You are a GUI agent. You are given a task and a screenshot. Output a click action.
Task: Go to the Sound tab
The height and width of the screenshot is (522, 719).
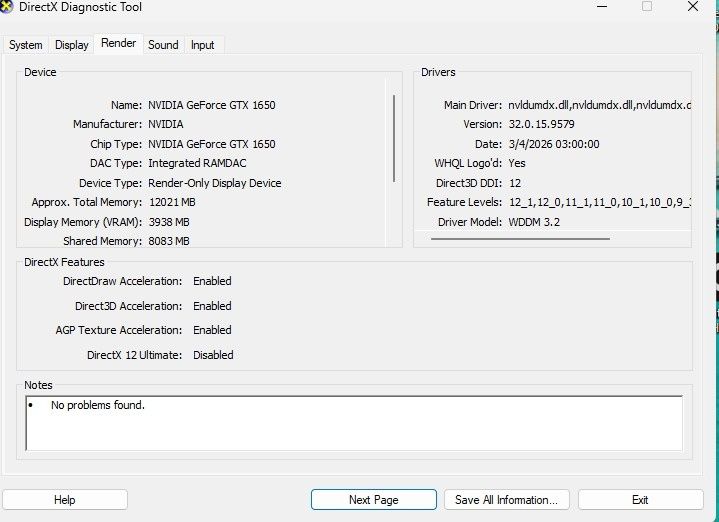click(163, 45)
